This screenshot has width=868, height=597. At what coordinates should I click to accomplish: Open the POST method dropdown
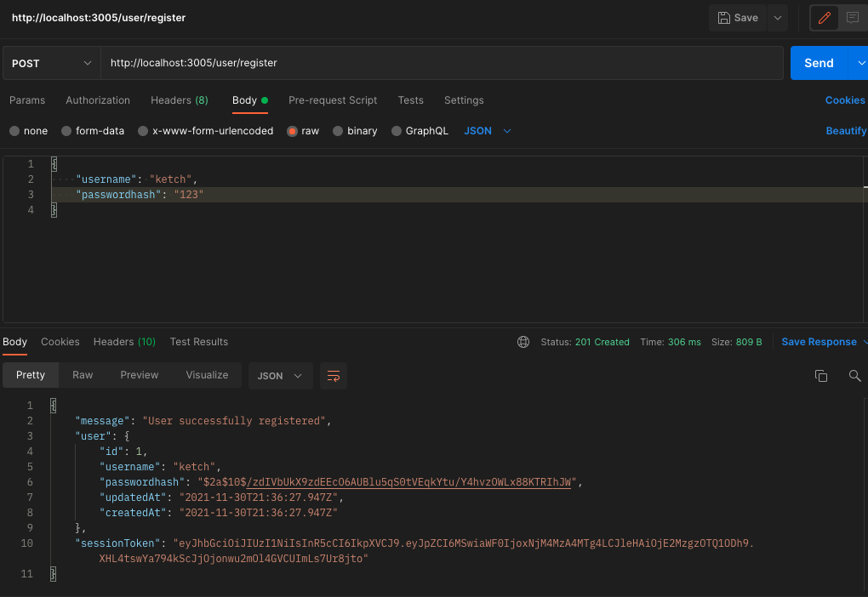[x=51, y=63]
